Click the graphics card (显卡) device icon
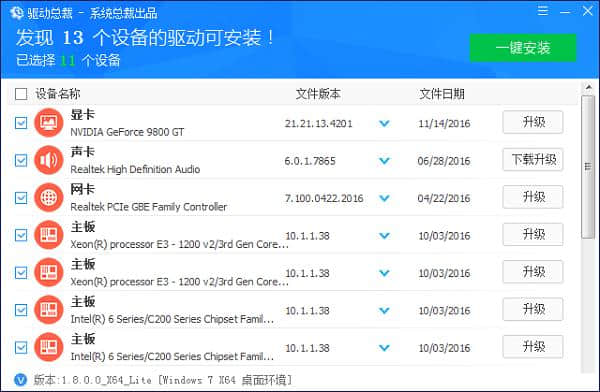 [x=49, y=122]
